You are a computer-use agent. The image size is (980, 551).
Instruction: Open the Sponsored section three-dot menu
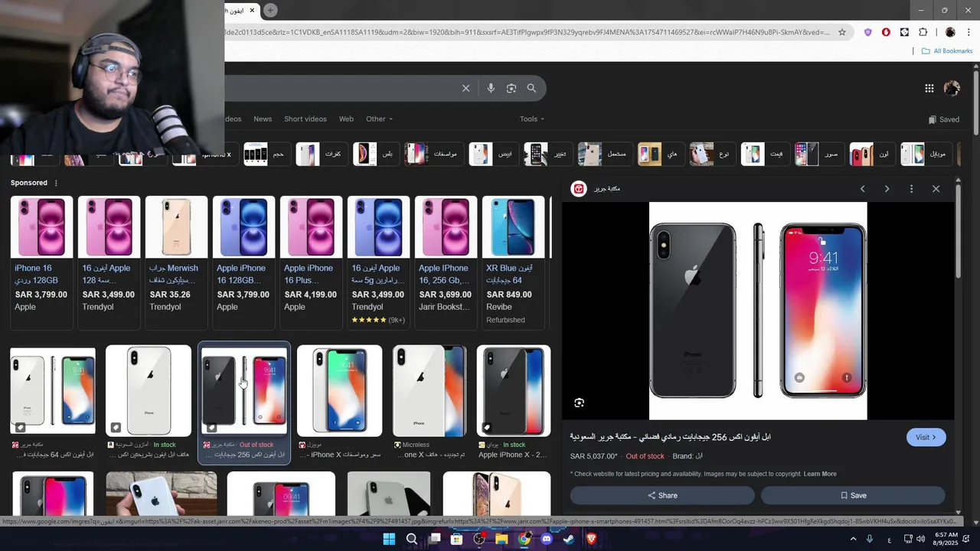56,183
